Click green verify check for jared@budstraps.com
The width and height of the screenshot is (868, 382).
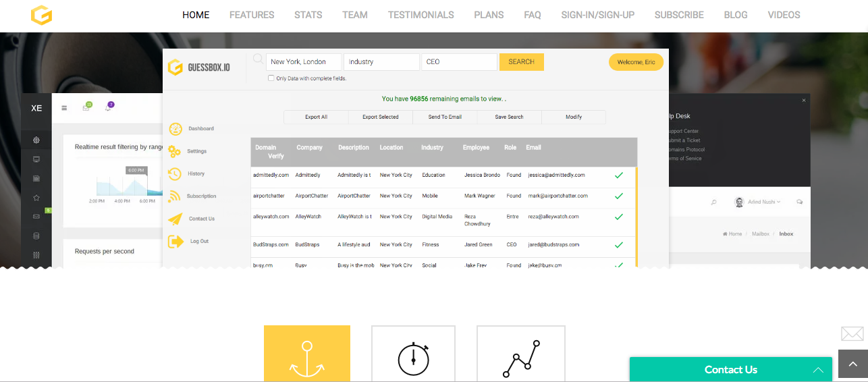[x=618, y=245]
